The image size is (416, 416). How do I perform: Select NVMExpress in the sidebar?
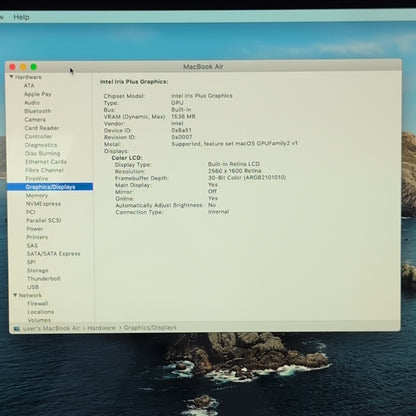coord(43,204)
